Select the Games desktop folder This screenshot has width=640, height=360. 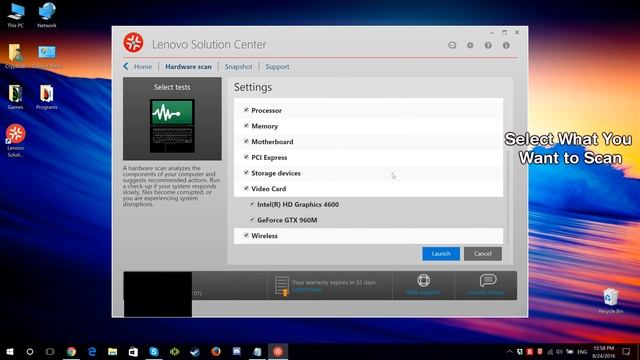click(x=16, y=97)
